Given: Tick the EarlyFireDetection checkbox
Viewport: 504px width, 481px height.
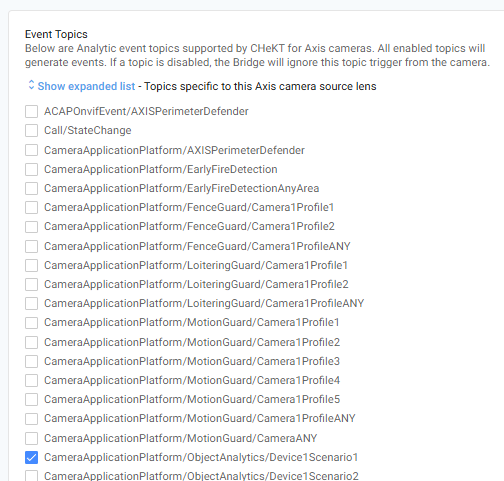Looking at the screenshot, I should tap(31, 169).
